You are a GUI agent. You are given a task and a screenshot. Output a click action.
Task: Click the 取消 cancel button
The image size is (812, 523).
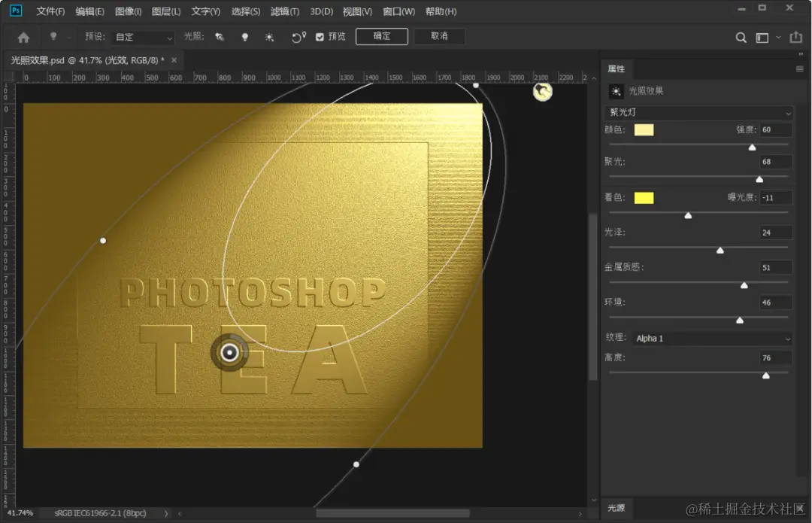pyautogui.click(x=439, y=36)
